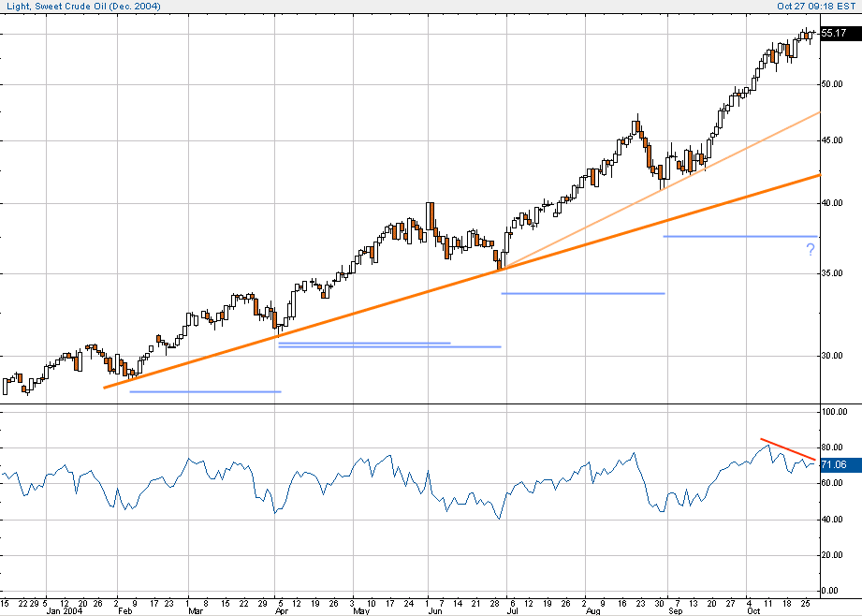Click the topmost blue resistance line

point(739,235)
